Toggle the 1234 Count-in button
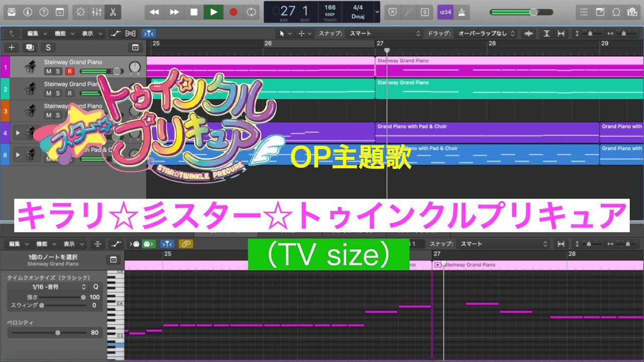The width and height of the screenshot is (644, 362). coord(445,12)
